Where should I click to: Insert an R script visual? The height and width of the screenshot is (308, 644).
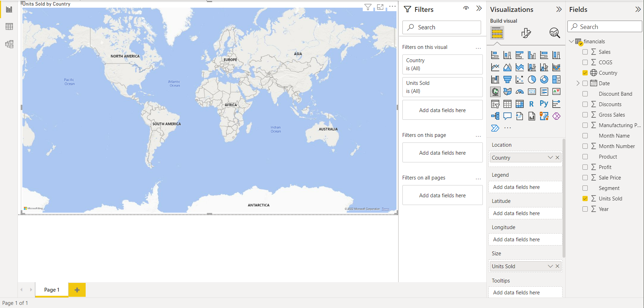(531, 104)
